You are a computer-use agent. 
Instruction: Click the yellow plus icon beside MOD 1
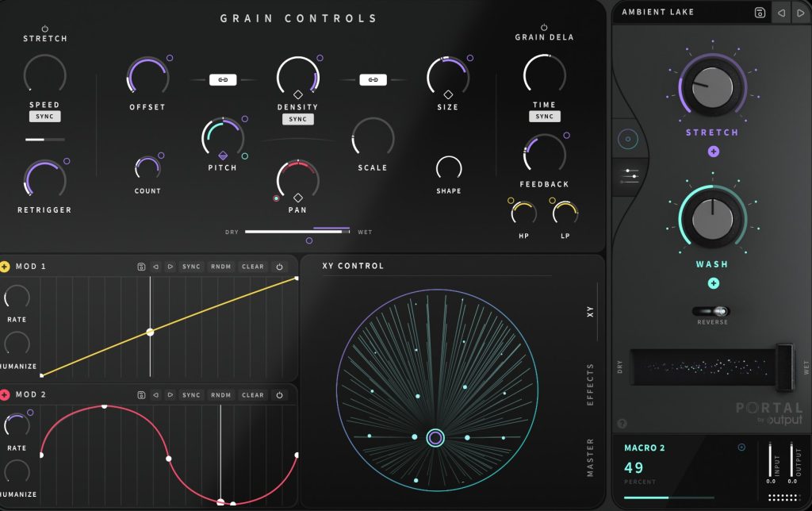[x=6, y=267]
